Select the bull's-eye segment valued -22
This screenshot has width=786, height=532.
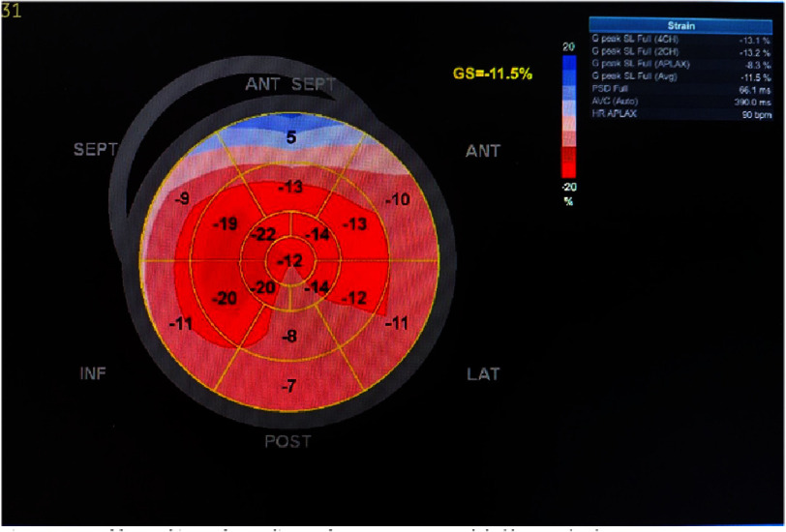[263, 234]
